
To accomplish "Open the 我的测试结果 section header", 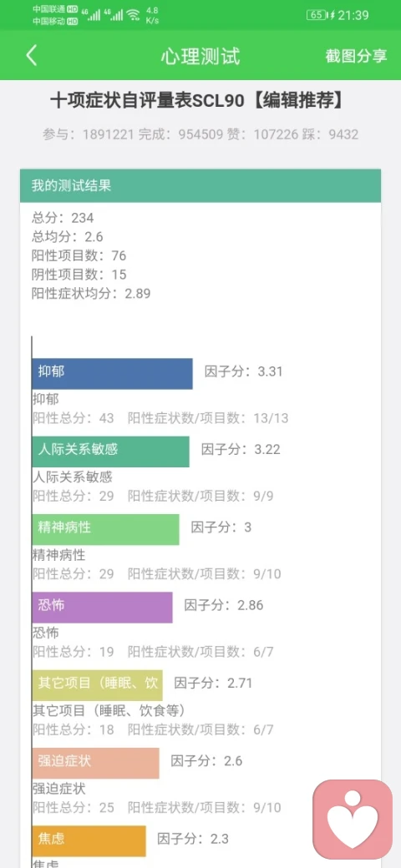I will 200,185.
